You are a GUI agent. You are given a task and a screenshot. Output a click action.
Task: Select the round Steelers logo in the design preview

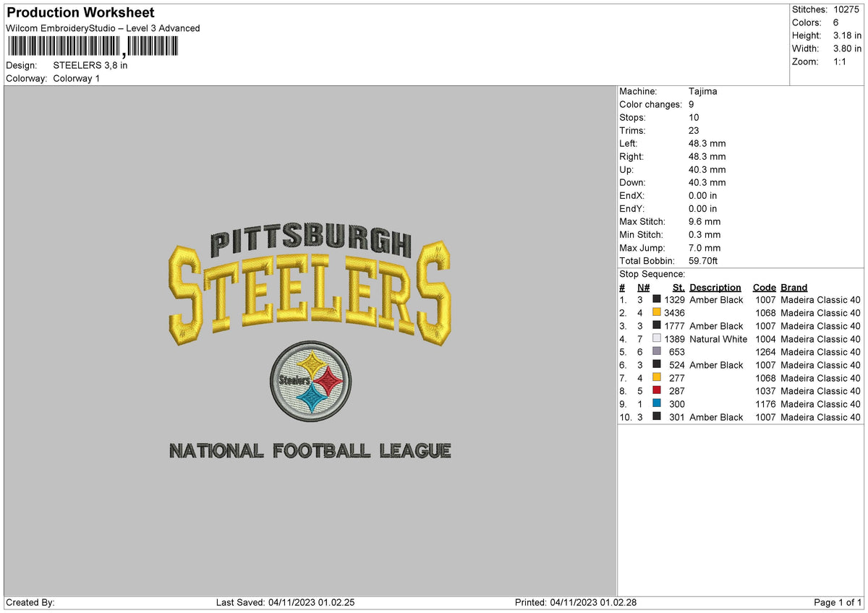(x=310, y=381)
